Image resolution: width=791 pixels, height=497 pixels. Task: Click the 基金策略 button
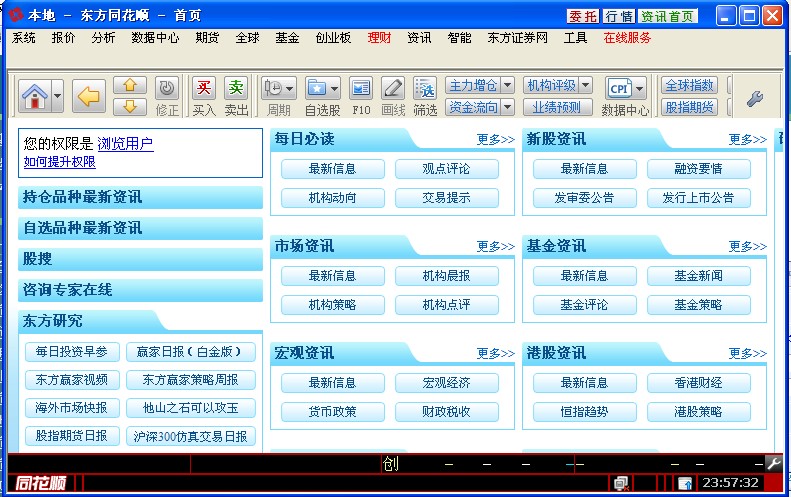point(698,305)
